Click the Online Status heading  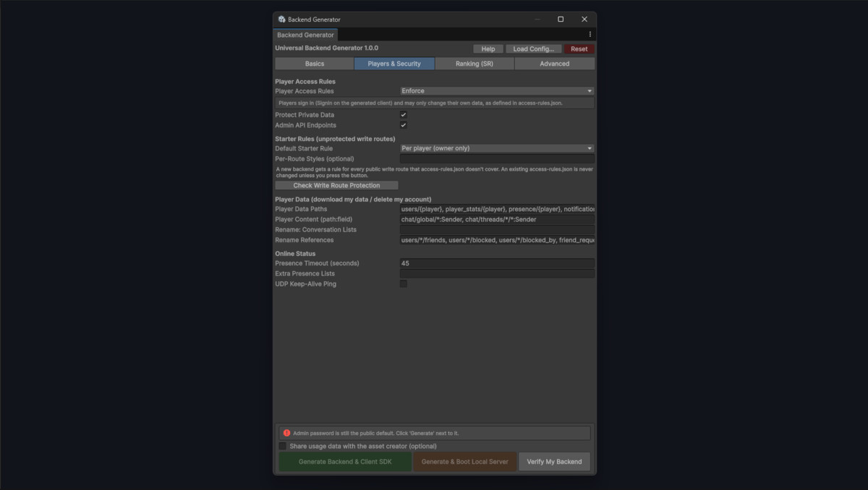[x=295, y=254]
